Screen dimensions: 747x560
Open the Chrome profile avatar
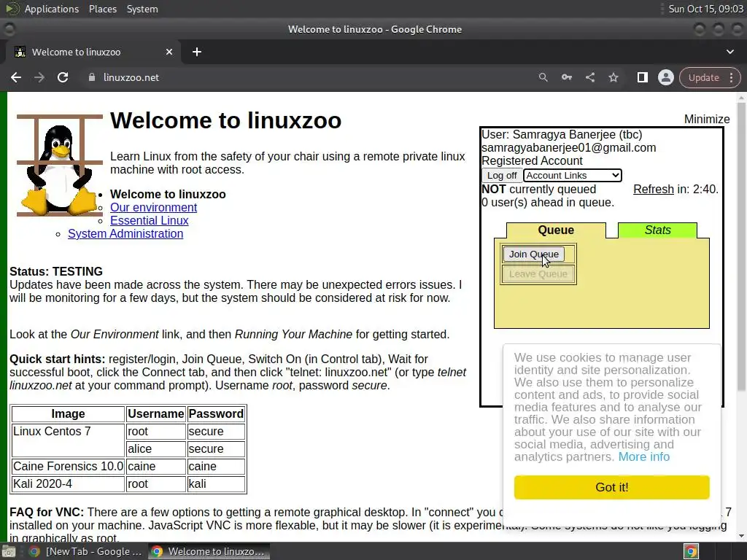(x=665, y=77)
